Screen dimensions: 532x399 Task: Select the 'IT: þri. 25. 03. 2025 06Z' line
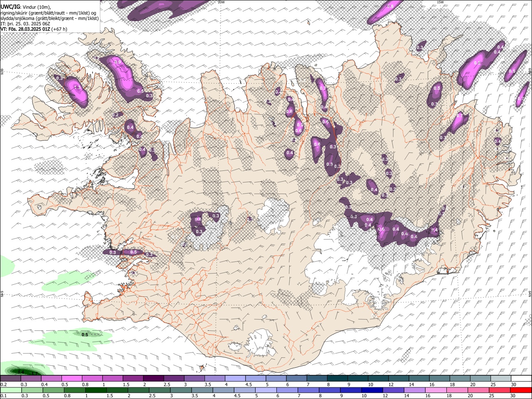[x=25, y=24]
